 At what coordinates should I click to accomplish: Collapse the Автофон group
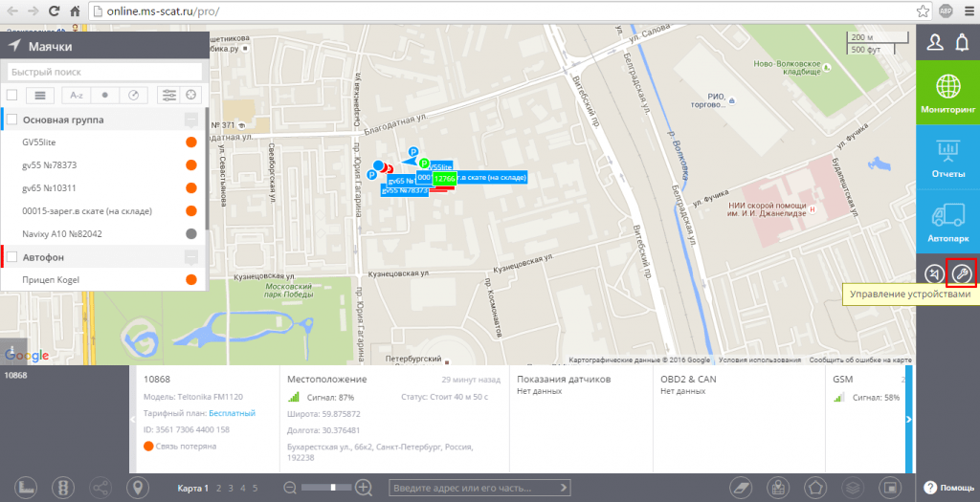pyautogui.click(x=191, y=257)
